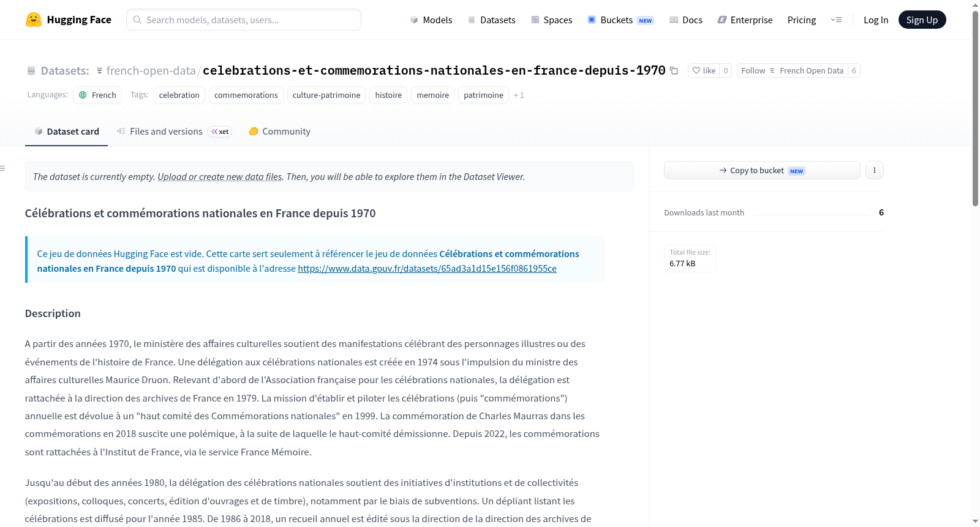The width and height of the screenshot is (980, 527).
Task: Click the scrollbar down arrow
Action: [x=976, y=521]
